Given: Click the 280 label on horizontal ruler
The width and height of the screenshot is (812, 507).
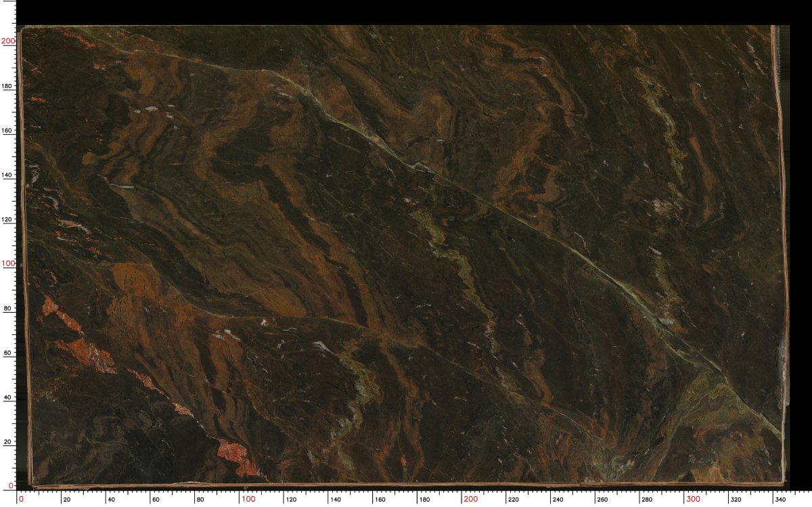Looking at the screenshot, I should [x=648, y=500].
